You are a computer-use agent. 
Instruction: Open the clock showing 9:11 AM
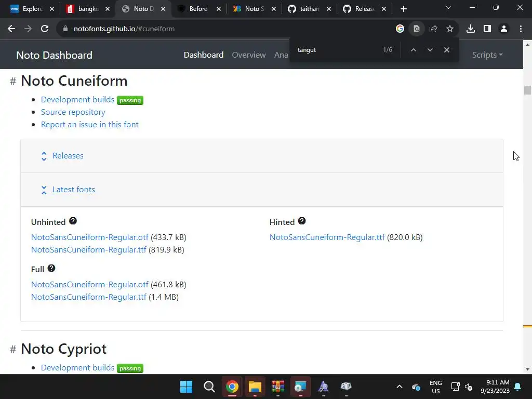(495, 387)
